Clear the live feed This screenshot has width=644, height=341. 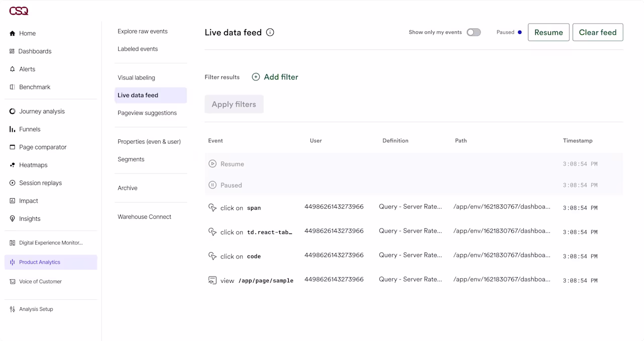[x=598, y=32]
